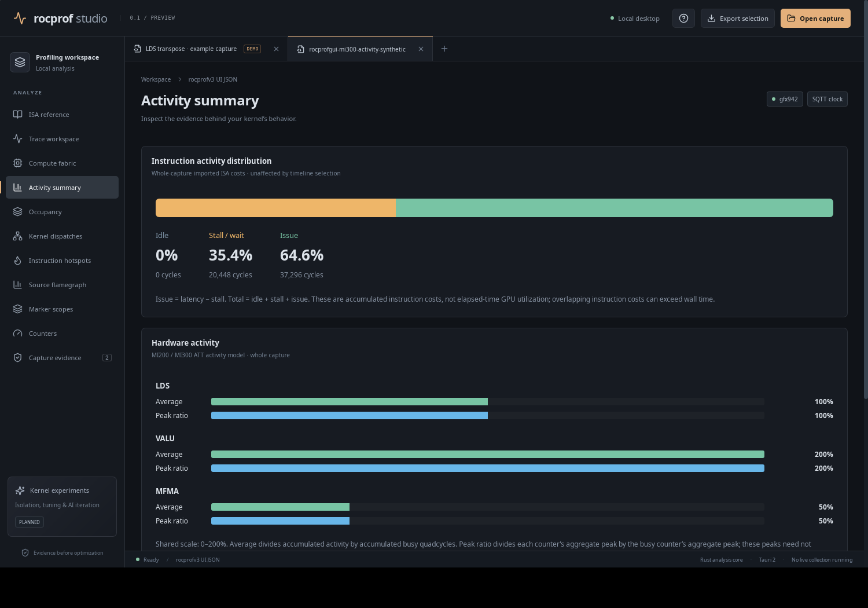The width and height of the screenshot is (868, 608).
Task: Switch to LDS transpose example capture tab
Action: pyautogui.click(x=206, y=49)
